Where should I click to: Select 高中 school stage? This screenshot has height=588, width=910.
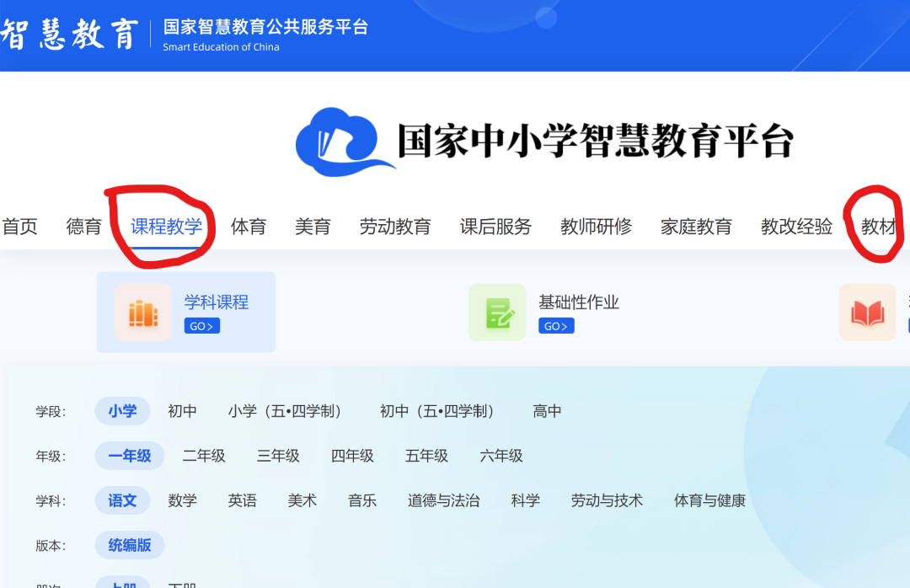(x=548, y=412)
